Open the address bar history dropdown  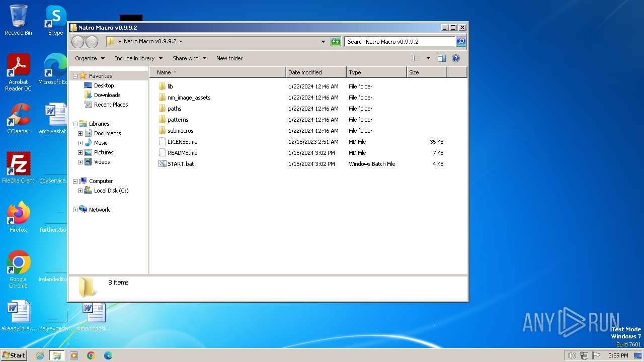click(323, 42)
